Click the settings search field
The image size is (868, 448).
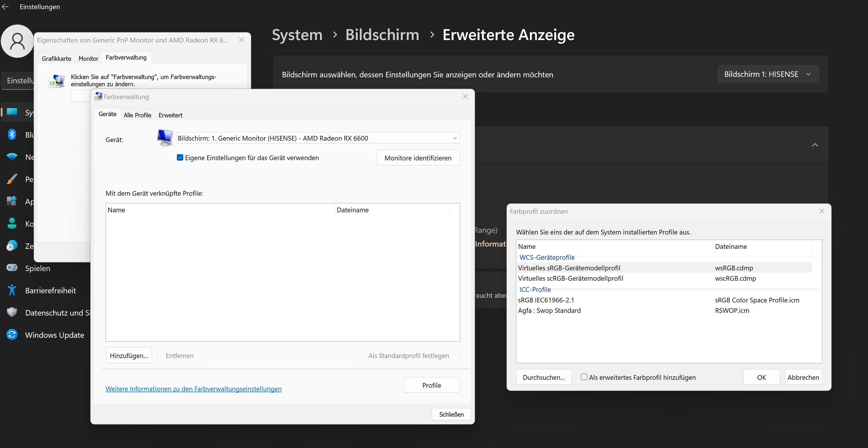pos(18,81)
